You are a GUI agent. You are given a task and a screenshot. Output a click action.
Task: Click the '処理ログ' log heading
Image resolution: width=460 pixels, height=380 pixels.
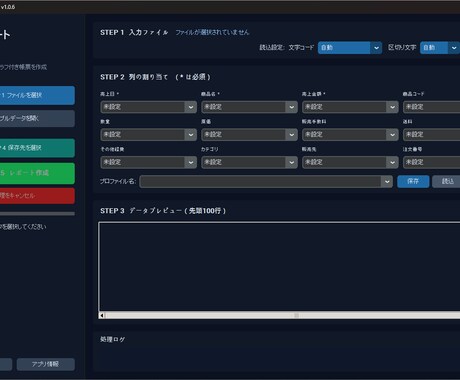pos(112,339)
